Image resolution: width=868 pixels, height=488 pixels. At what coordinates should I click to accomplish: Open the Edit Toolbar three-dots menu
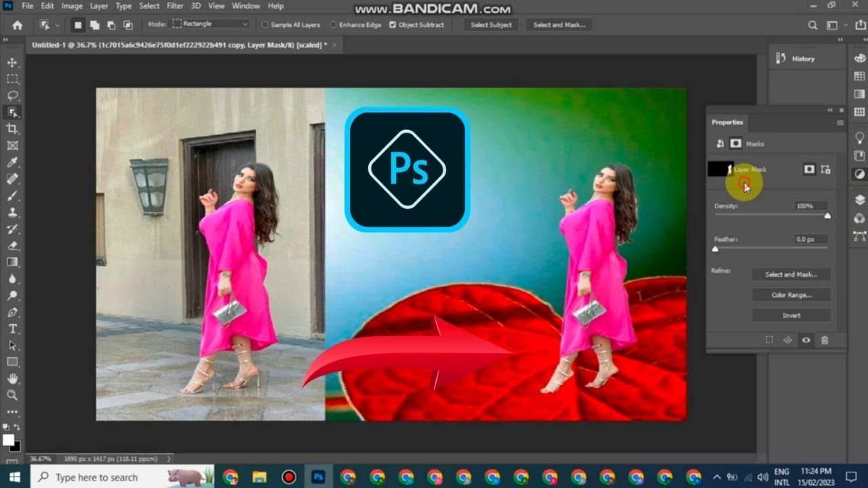pos(12,411)
